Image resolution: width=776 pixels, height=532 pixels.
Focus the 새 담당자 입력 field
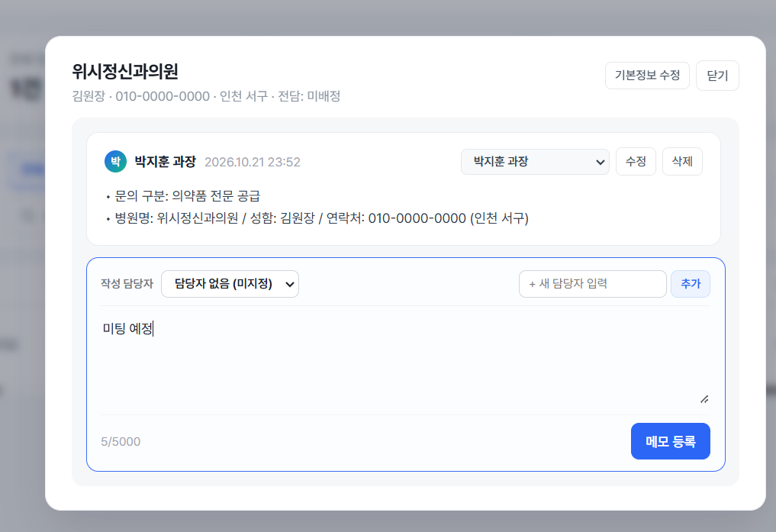point(592,284)
